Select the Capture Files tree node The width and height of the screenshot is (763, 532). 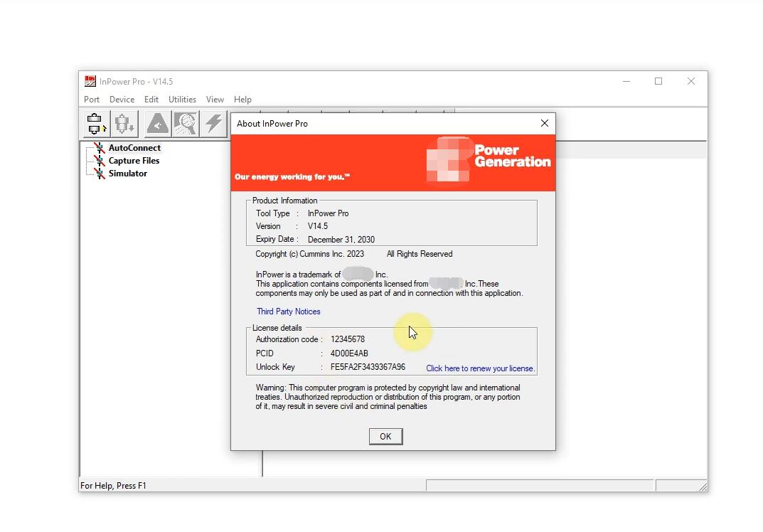(x=134, y=161)
